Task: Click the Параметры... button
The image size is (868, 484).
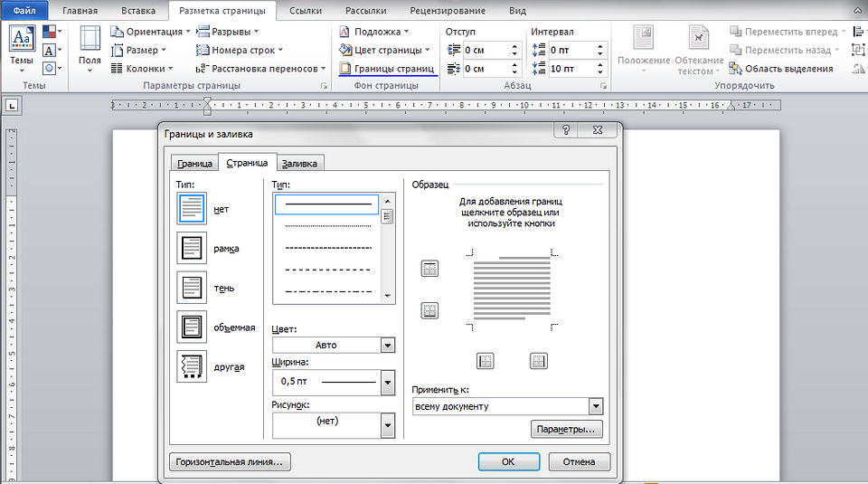Action: pos(567,429)
